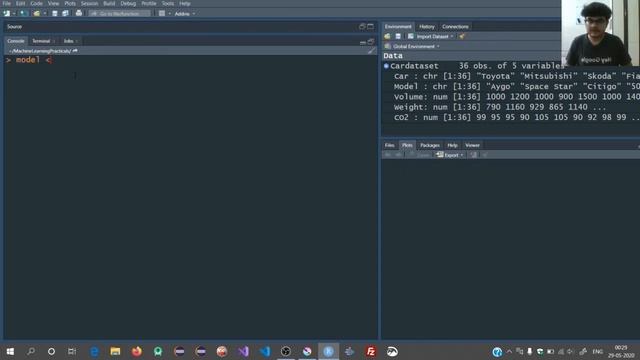Click the Open File folder icon

point(37,13)
